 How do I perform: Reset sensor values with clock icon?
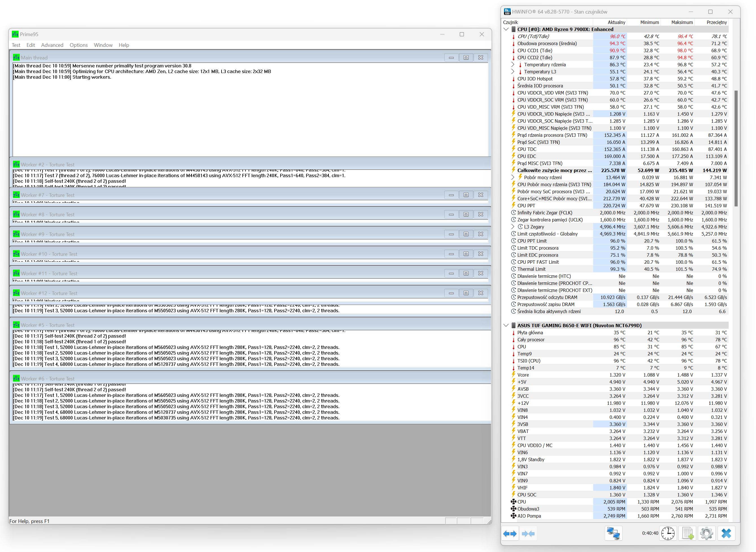tap(667, 534)
